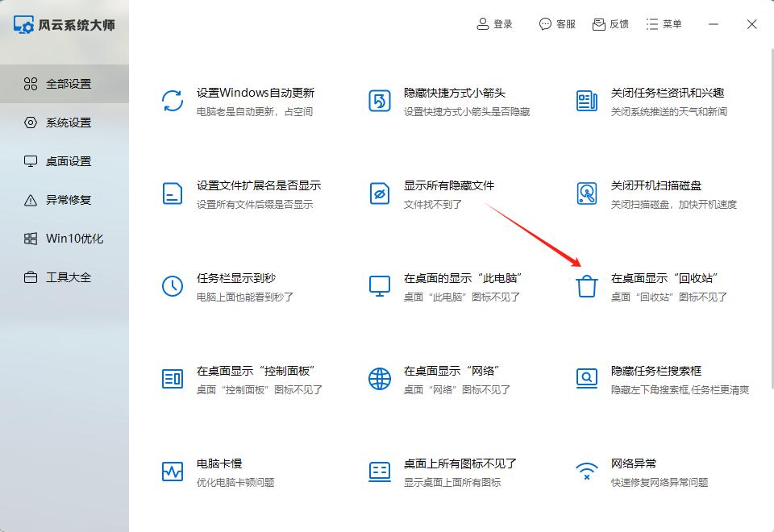774x532 pixels.
Task: Switch to 系统设置 in the sidebar
Action: [60, 123]
